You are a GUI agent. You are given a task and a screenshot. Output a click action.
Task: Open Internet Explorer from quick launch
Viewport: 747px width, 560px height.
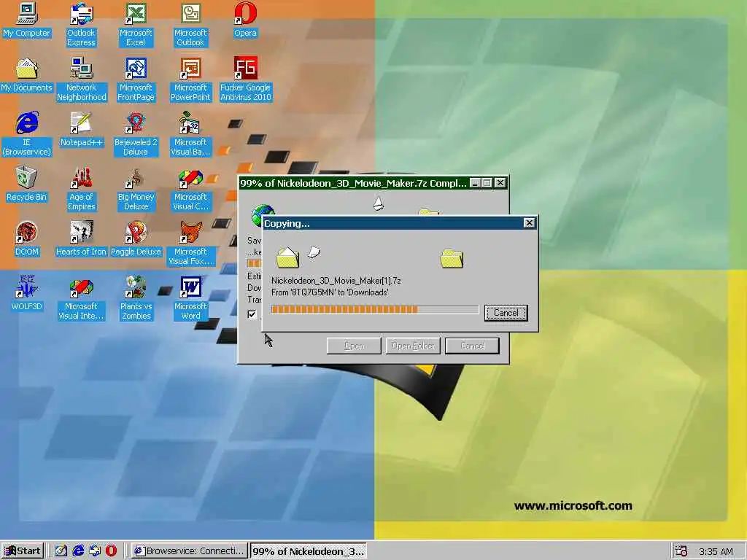[78, 551]
